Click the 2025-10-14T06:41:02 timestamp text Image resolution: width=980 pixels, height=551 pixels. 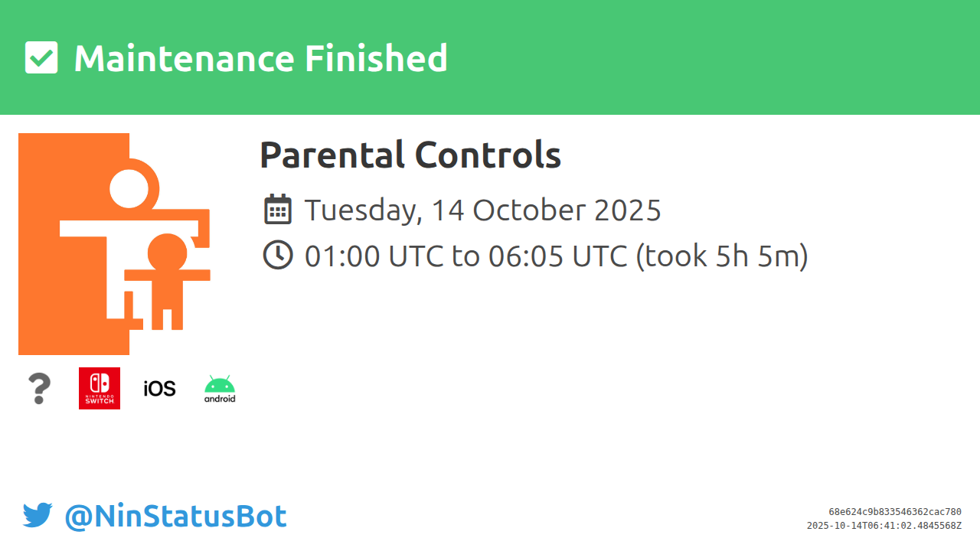(884, 526)
